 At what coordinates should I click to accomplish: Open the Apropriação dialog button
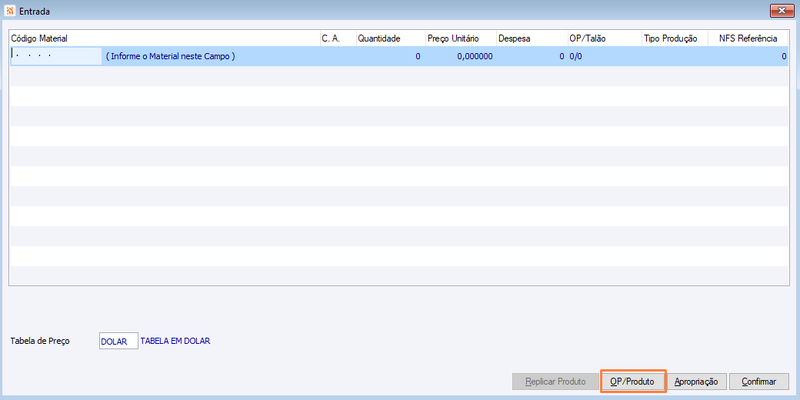coord(696,381)
